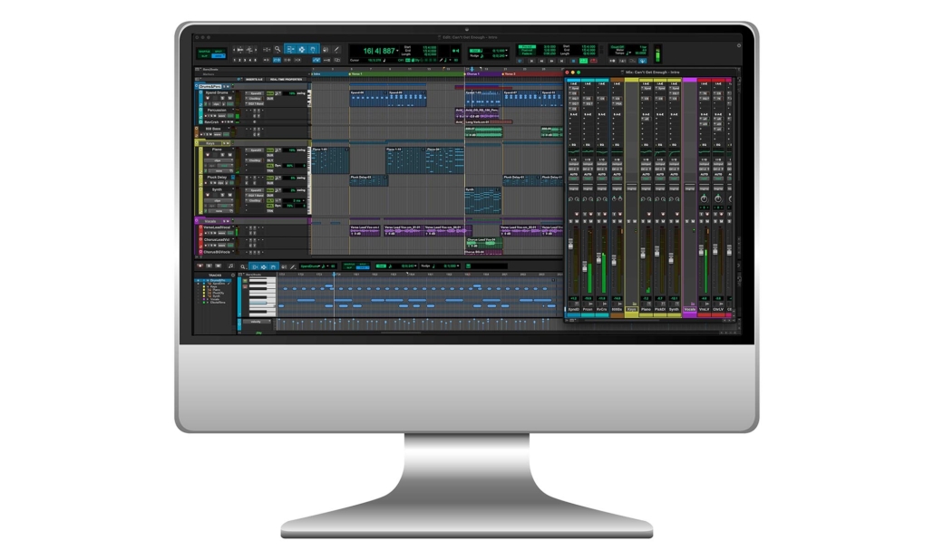
Task: Click the Piano channel volume fader
Action: click(x=643, y=250)
